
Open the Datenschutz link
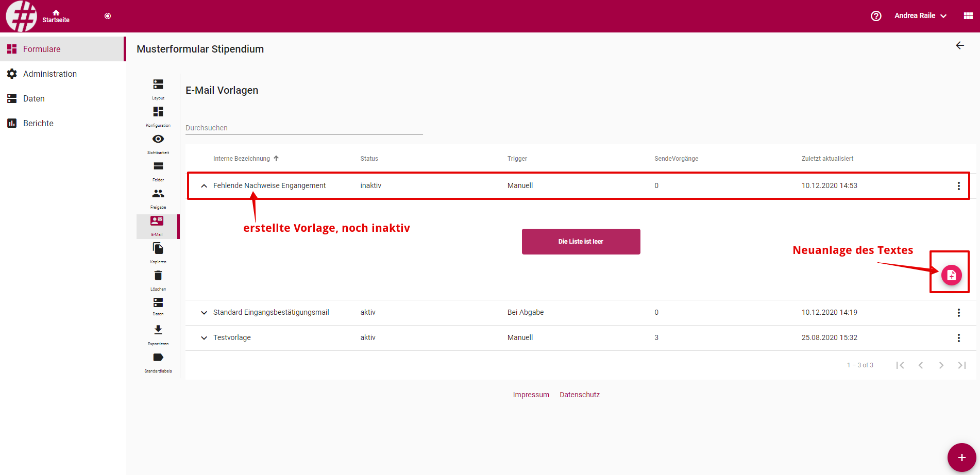pyautogui.click(x=580, y=395)
